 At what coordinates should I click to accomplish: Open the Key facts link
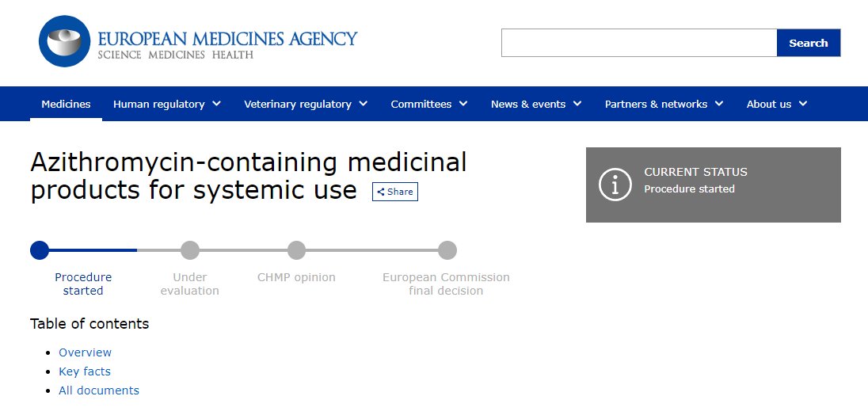pyautogui.click(x=85, y=371)
